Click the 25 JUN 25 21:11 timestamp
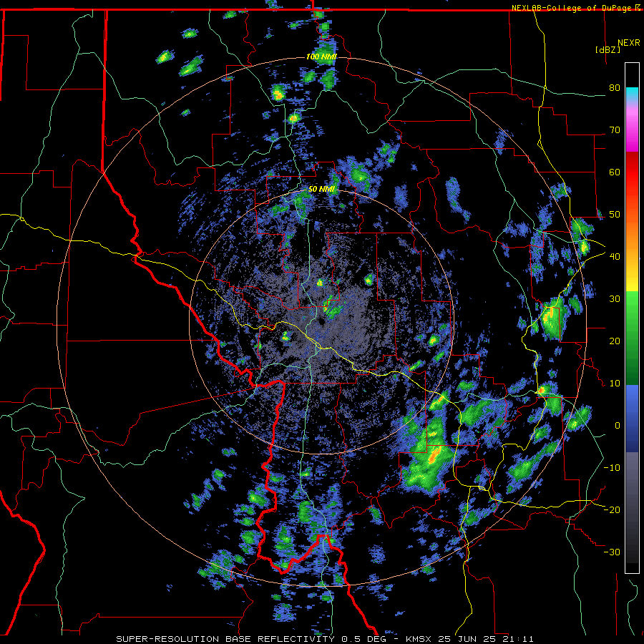 pyautogui.click(x=486, y=639)
